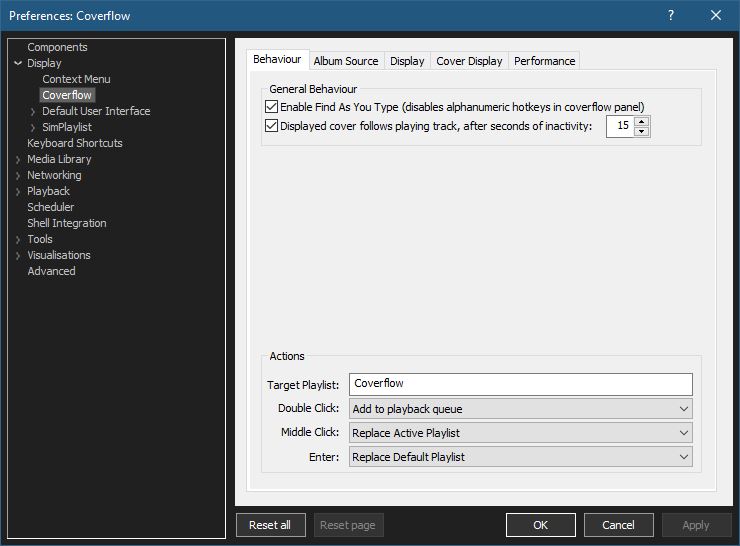
Task: Switch to the Album Source tab
Action: pos(346,61)
